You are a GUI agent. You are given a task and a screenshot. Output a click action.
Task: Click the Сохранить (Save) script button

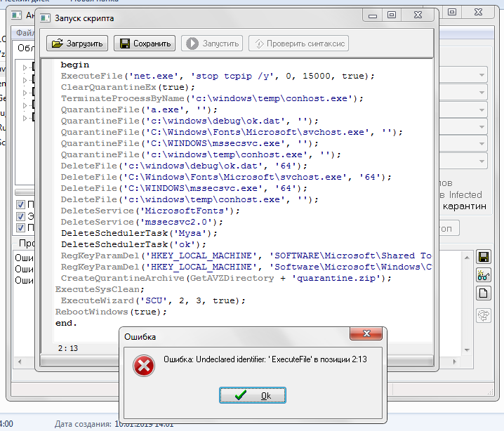click(145, 44)
